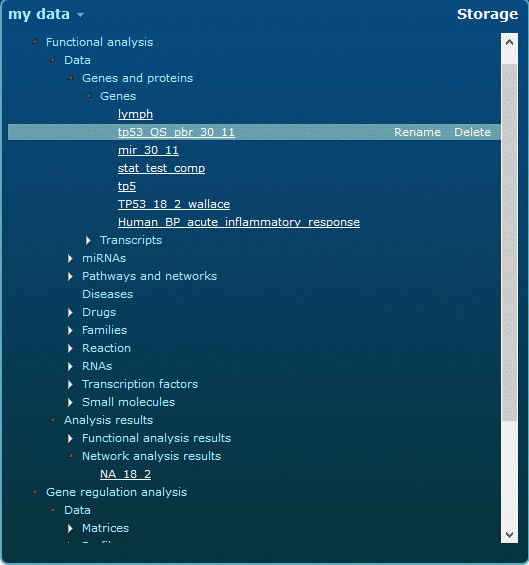Expand the Small molecules node
Viewport: 529px width, 565px height.
pyautogui.click(x=70, y=402)
